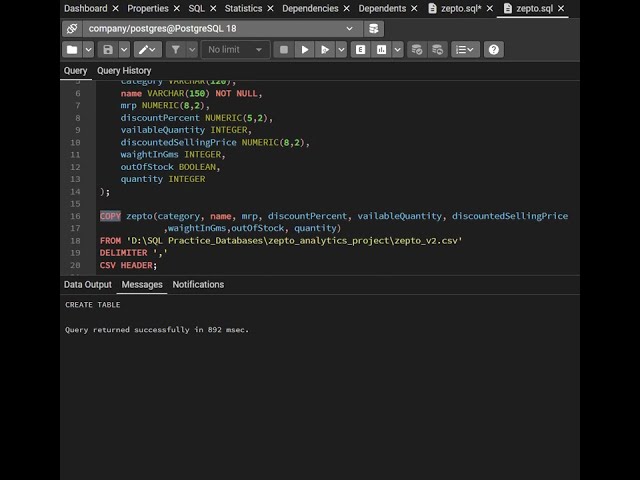Close the SQL tab
This screenshot has width=640, height=480.
tap(213, 9)
